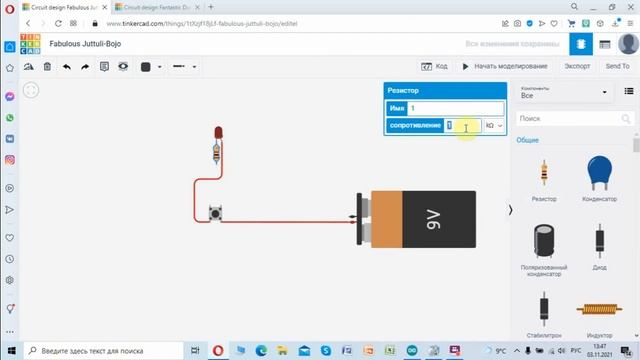640x360 pixels.
Task: Open a new browser tab
Action: click(211, 7)
